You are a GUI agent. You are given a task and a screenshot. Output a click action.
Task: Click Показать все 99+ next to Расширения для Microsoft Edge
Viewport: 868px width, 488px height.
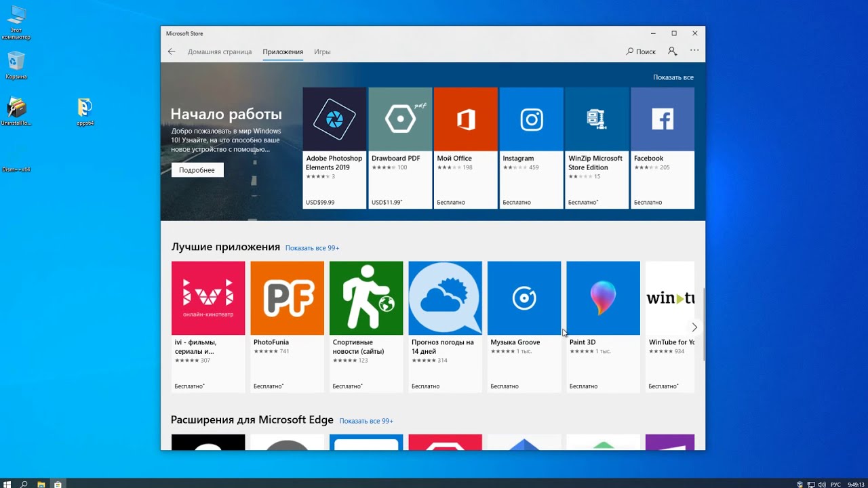click(x=366, y=421)
